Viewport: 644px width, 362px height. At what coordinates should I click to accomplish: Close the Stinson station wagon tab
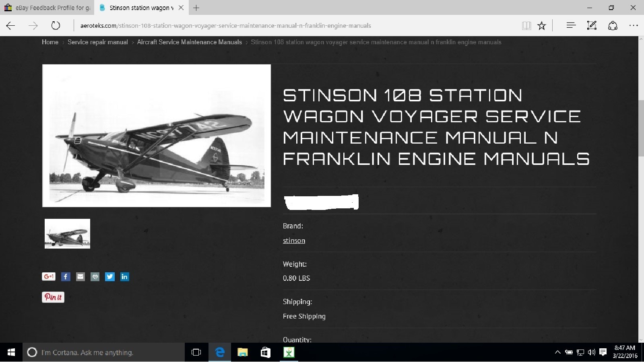[x=181, y=8]
